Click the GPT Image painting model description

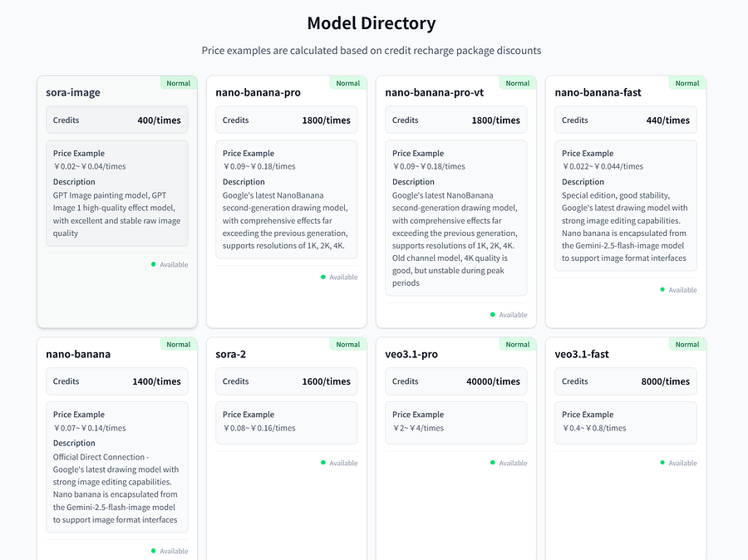[117, 214]
